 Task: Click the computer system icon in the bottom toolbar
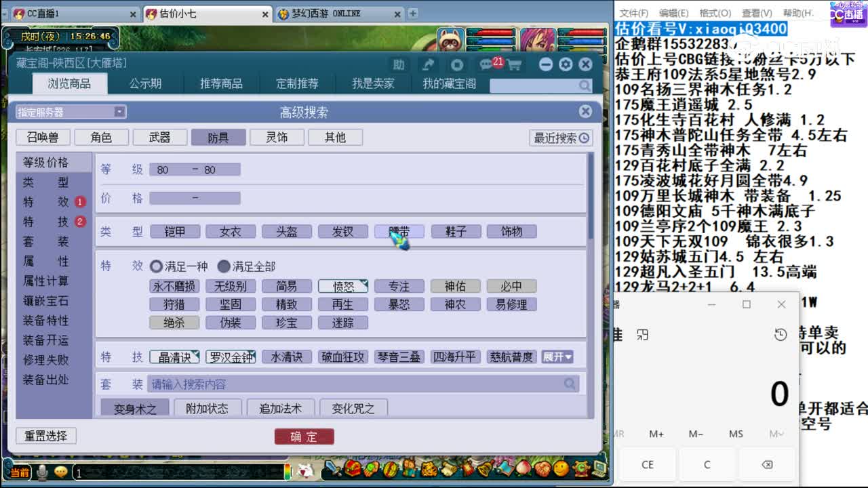click(x=599, y=468)
